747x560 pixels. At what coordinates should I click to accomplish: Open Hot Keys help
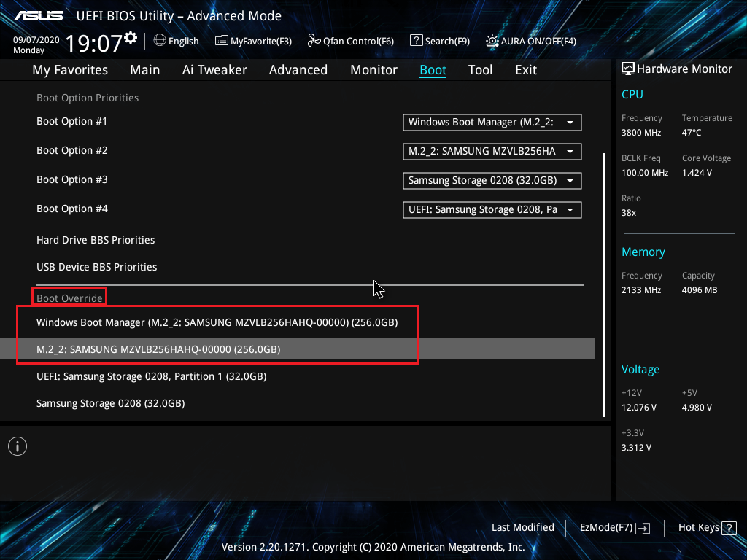tap(707, 528)
